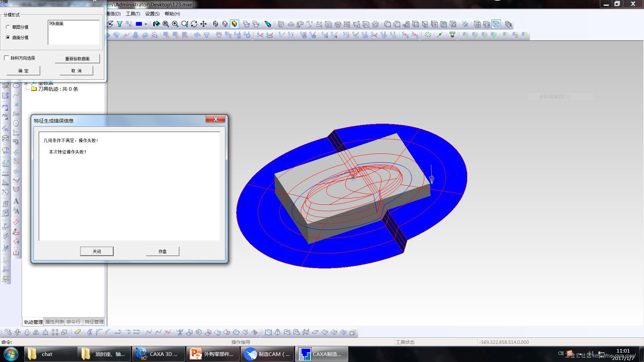Click the rotate view circular arrows icon
Viewport: 644px width, 362px height.
pos(194,24)
